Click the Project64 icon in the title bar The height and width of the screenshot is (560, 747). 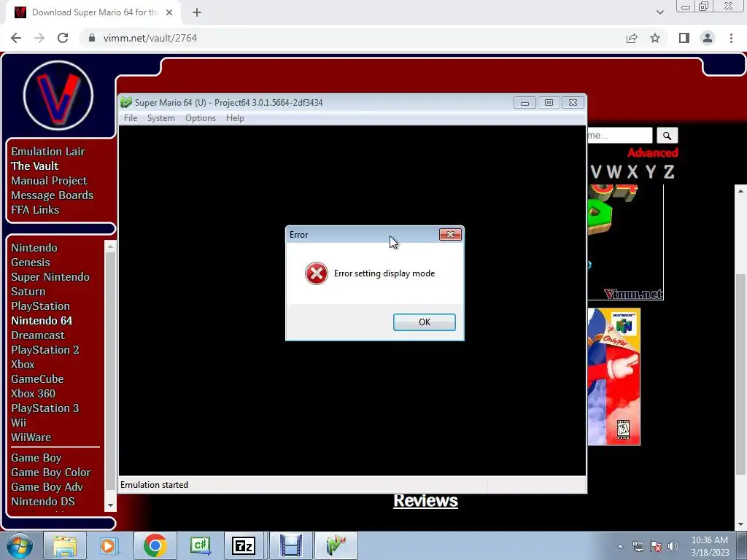coord(126,102)
